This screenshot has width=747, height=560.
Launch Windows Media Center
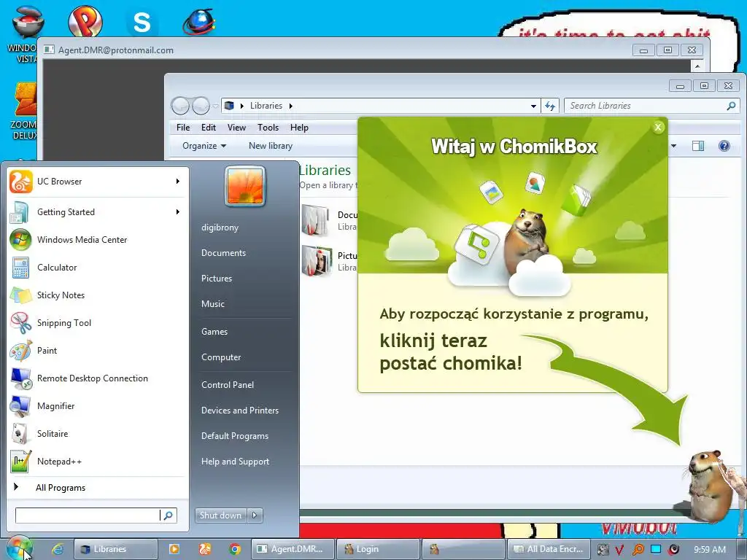98,239
